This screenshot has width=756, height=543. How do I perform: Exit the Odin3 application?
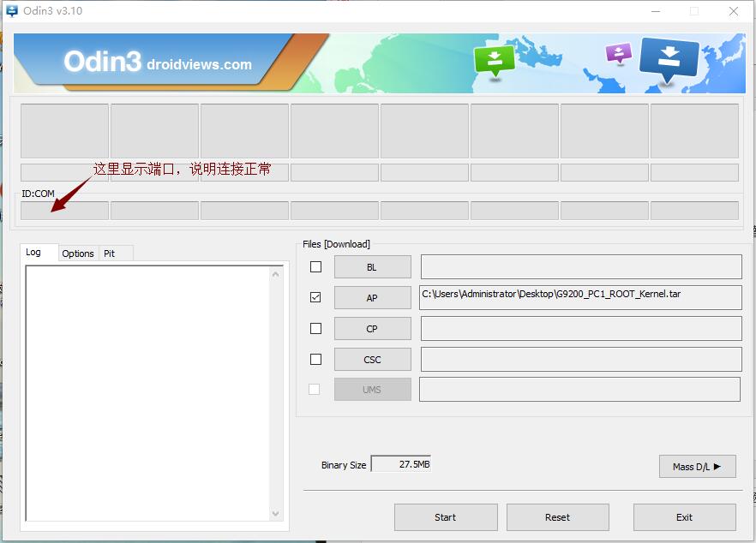pos(685,517)
